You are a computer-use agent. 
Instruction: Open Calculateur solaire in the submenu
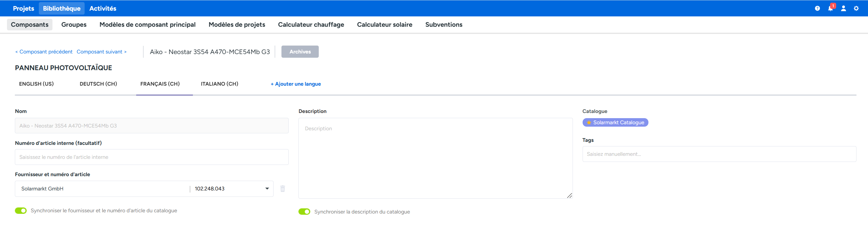pos(385,25)
